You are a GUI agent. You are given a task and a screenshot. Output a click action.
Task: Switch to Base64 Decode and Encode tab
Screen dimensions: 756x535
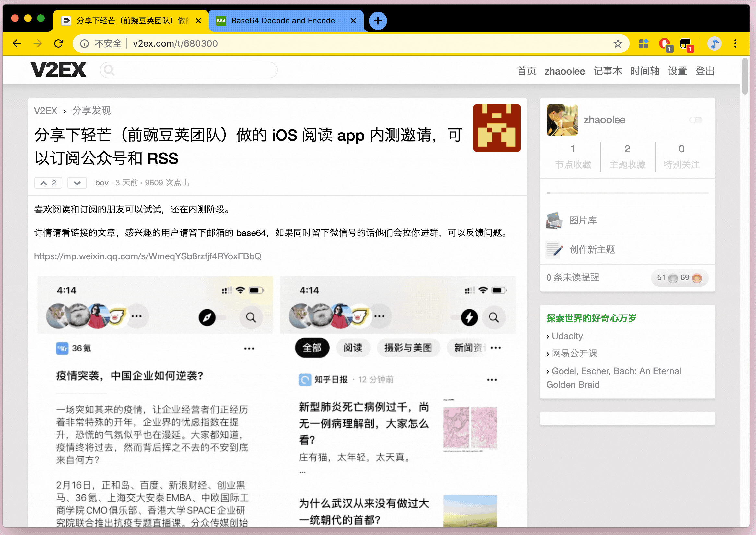click(x=283, y=21)
